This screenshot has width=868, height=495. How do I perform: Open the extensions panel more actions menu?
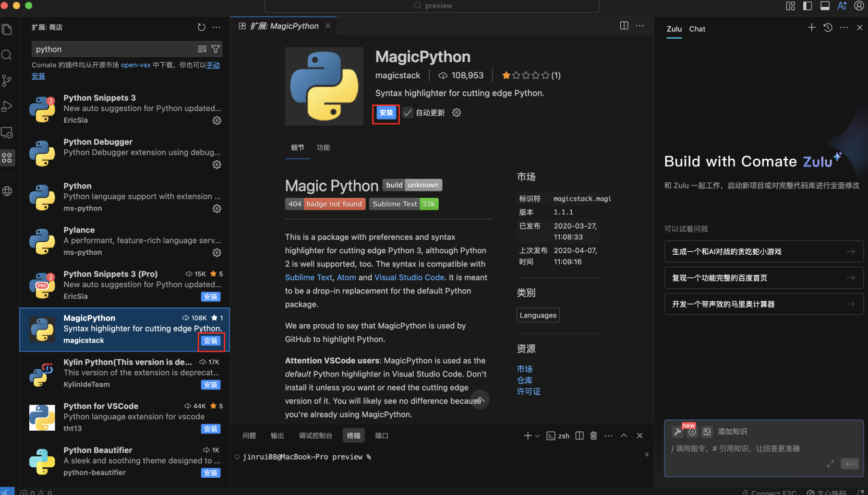[x=216, y=27]
